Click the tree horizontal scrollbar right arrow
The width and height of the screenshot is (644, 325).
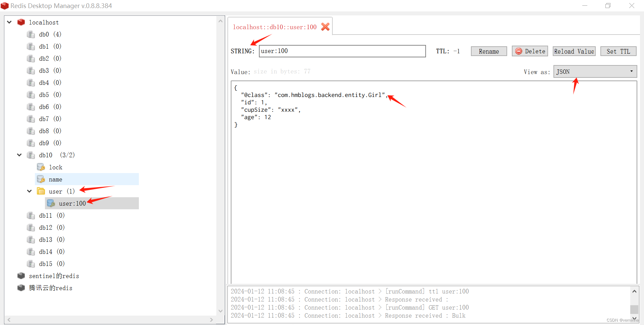[x=211, y=320]
